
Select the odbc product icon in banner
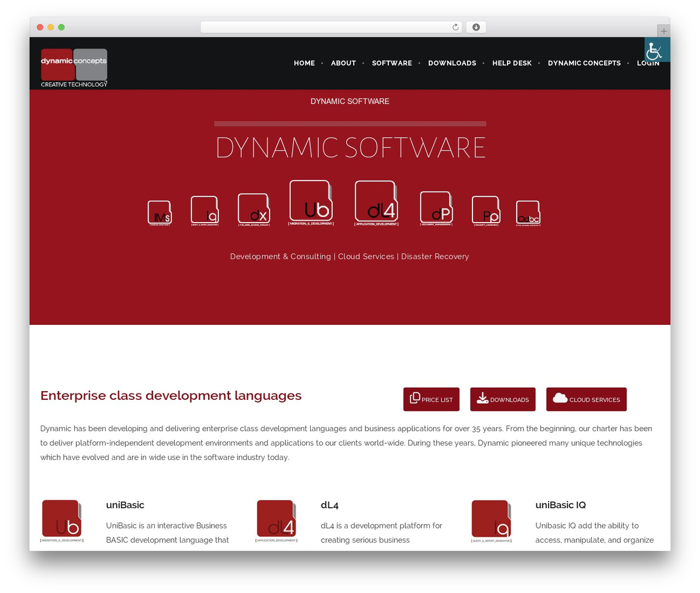pos(528,213)
